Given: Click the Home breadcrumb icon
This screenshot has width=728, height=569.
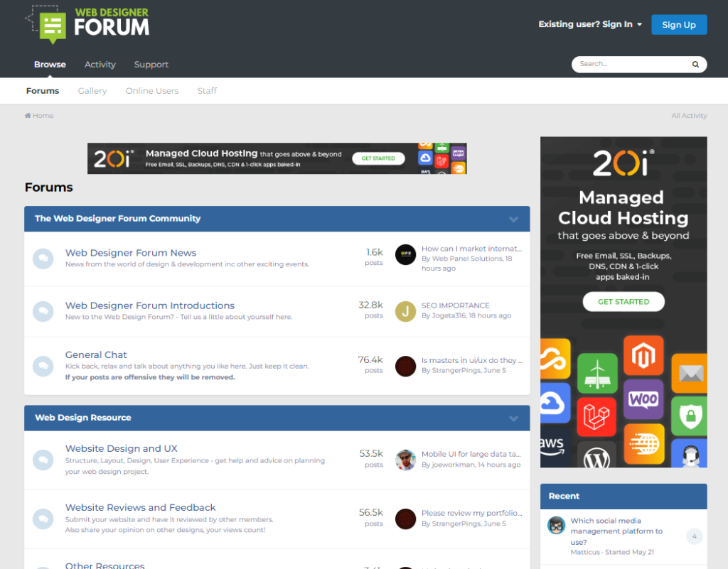Looking at the screenshot, I should pos(28,116).
